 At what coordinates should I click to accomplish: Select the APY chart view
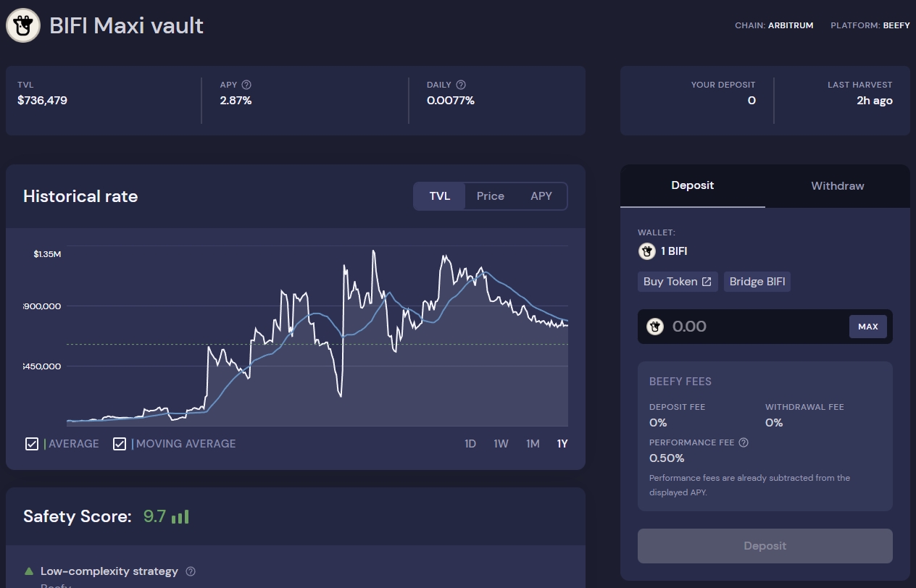[x=541, y=196]
